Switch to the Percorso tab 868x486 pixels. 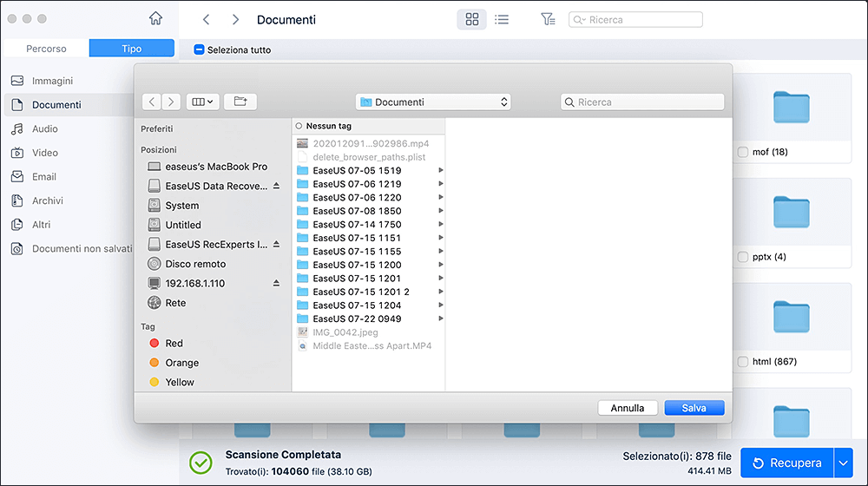pos(47,49)
